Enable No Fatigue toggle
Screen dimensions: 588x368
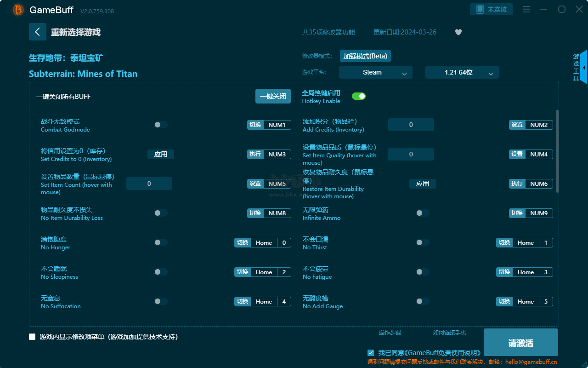(x=422, y=272)
